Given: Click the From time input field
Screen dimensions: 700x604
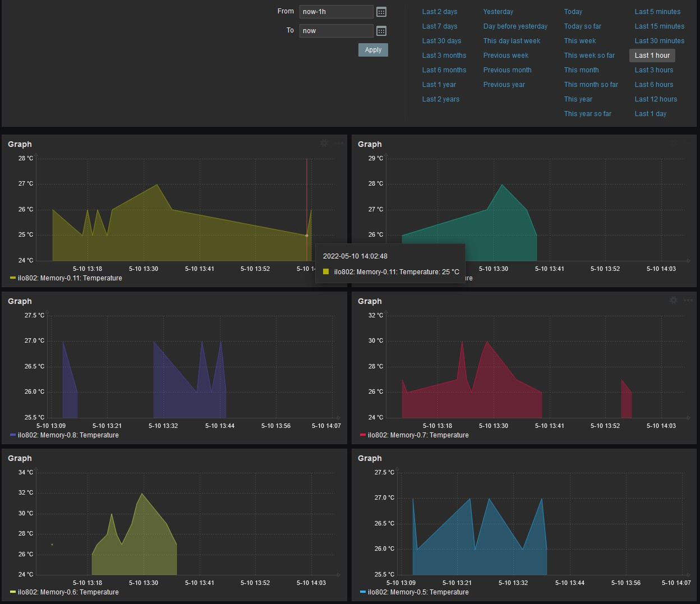Looking at the screenshot, I should pyautogui.click(x=335, y=12).
